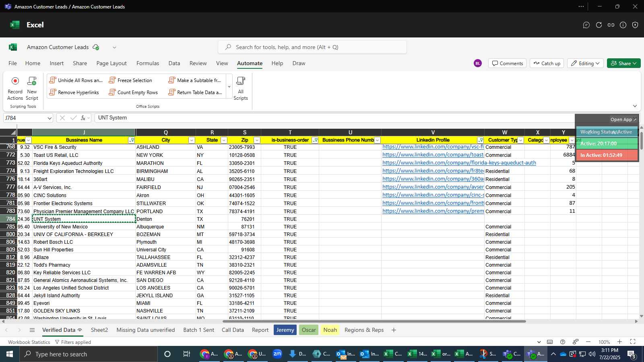Open Jeremy sheet tab
644x362 pixels.
pyautogui.click(x=285, y=330)
